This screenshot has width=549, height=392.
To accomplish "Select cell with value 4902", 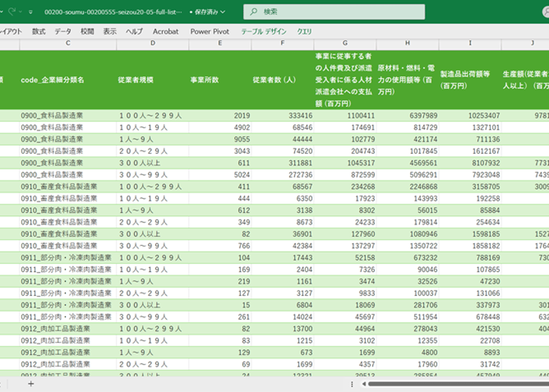I will [220, 127].
